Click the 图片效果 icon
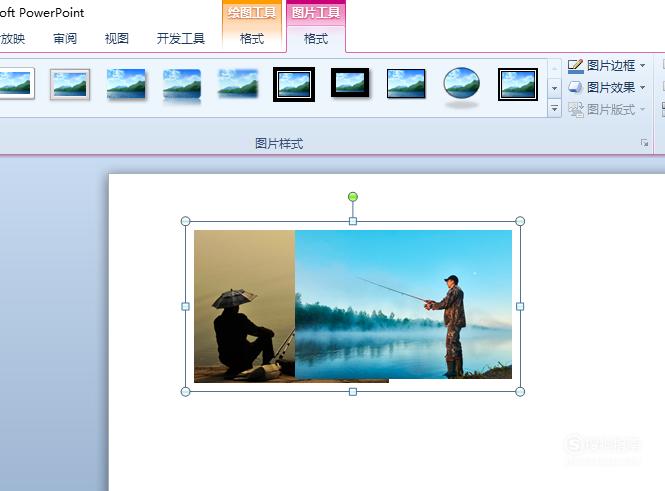Viewport: 665px width, 491px height. pyautogui.click(x=575, y=87)
